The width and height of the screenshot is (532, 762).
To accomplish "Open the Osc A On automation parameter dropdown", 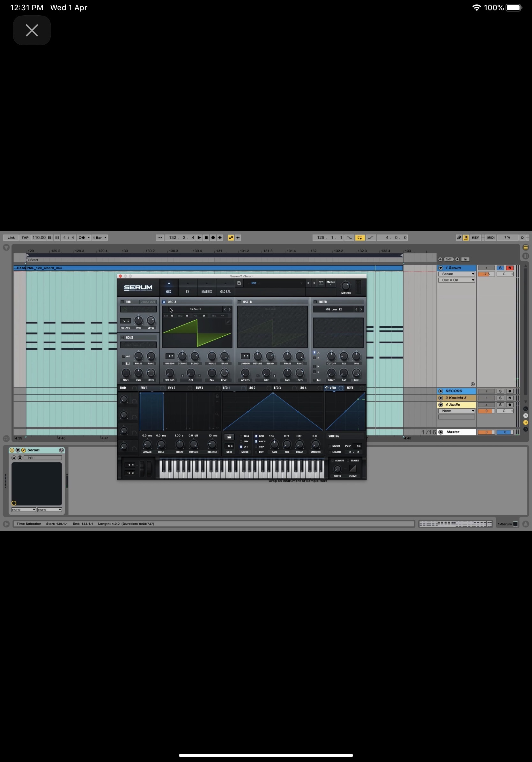I will (456, 280).
